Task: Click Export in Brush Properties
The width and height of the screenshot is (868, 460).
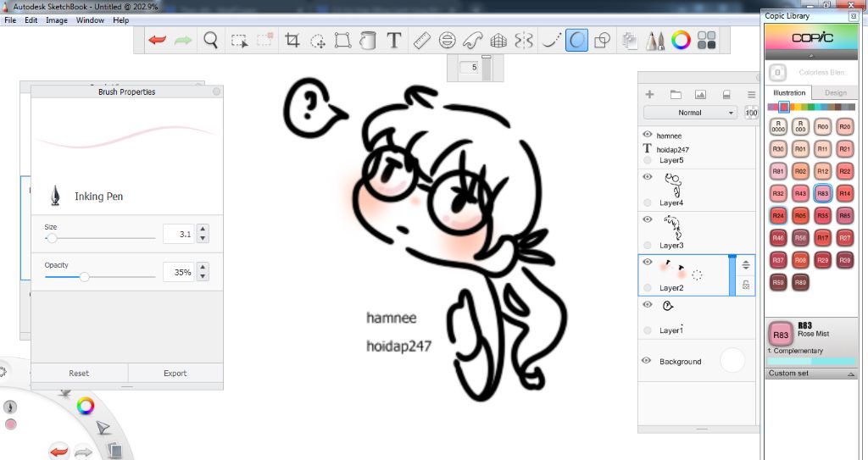Action: 175,373
